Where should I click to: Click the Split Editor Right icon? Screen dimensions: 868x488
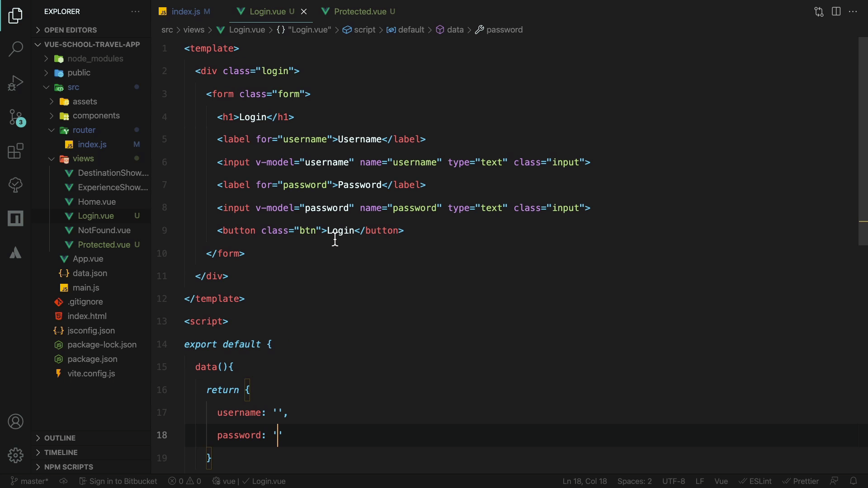pyautogui.click(x=836, y=12)
